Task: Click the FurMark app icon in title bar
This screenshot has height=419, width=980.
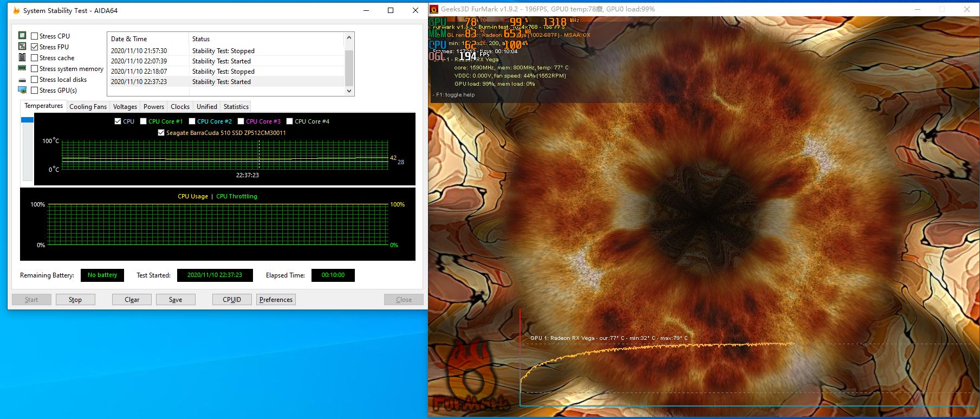Action: tap(434, 9)
